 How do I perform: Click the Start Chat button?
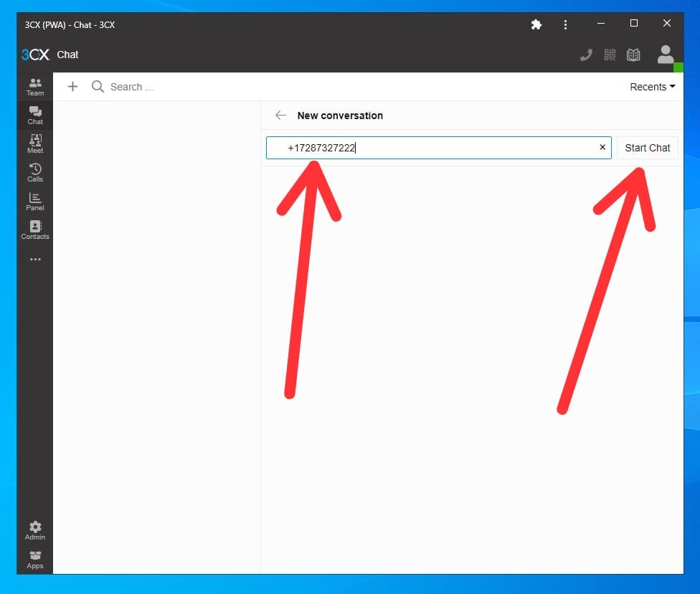pos(647,148)
